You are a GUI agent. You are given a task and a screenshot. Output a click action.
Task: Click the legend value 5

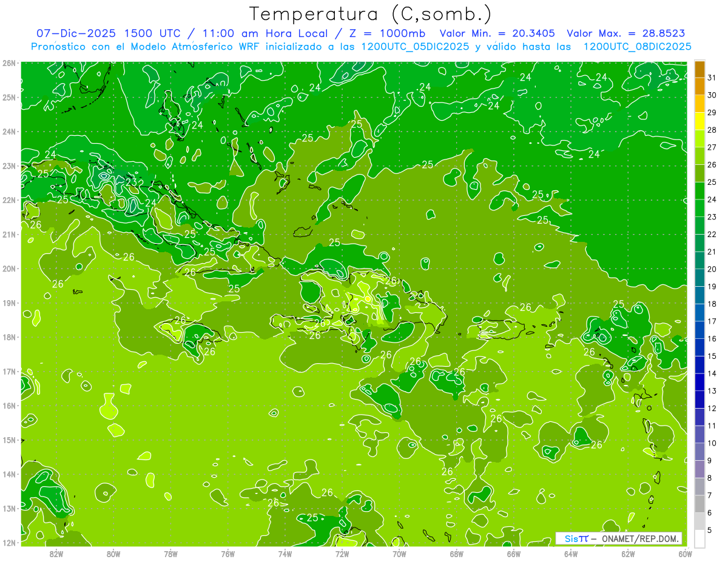710,530
